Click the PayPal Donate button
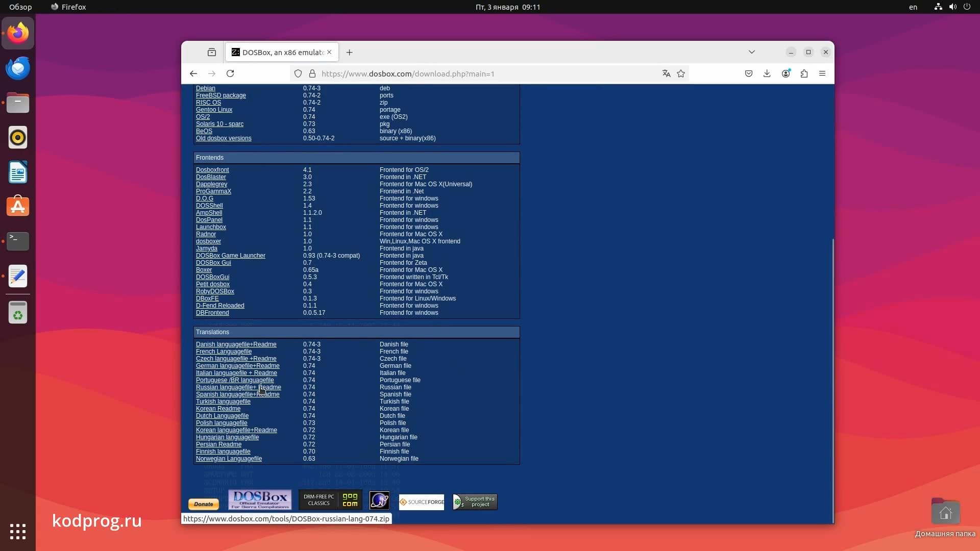The height and width of the screenshot is (551, 980). [x=204, y=504]
